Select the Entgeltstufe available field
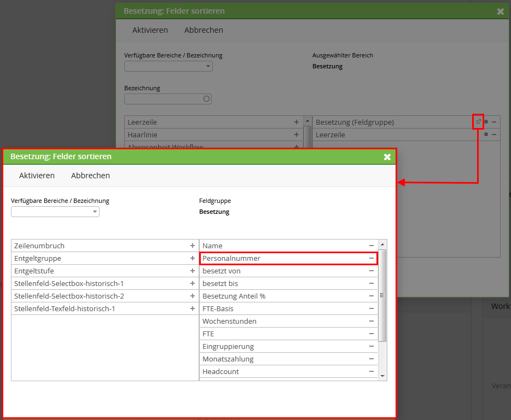Screen dimensions: 511x420 (105, 271)
